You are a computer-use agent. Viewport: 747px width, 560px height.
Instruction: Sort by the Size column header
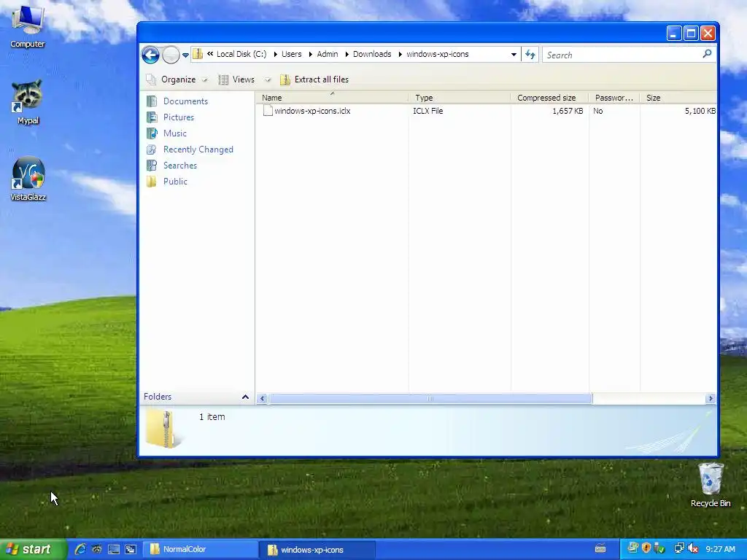tap(678, 98)
